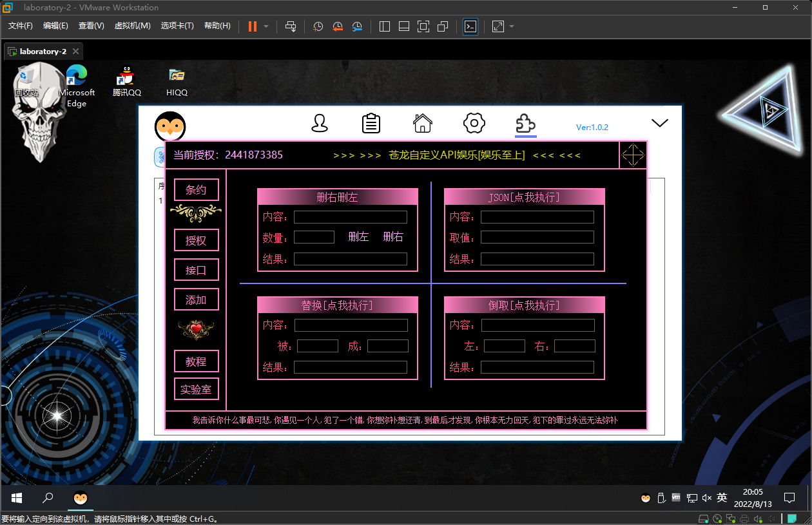Click the VMware hard disk status icon

pos(704,519)
